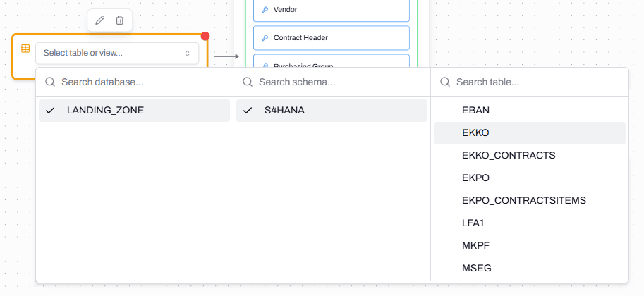This screenshot has width=644, height=296.
Task: Select the Vendor field box
Action: tap(332, 10)
